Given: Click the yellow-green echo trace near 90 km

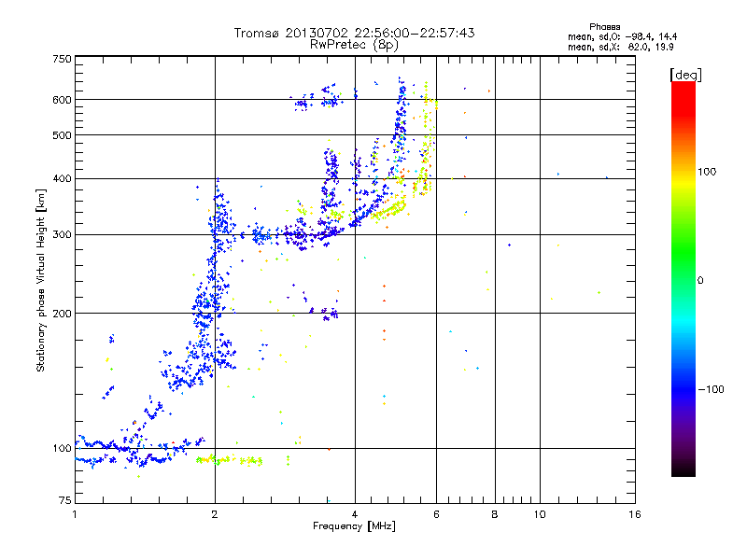Looking at the screenshot, I should pos(229,460).
